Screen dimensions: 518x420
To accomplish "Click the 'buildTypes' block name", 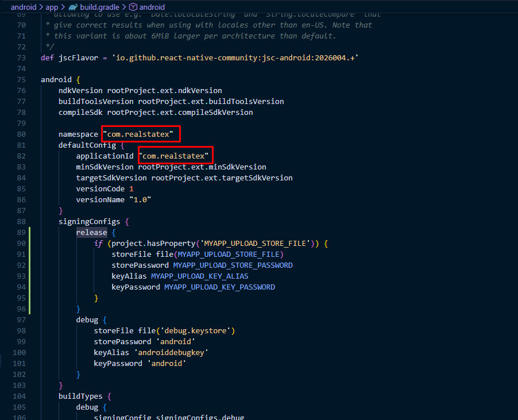I will [x=80, y=396].
